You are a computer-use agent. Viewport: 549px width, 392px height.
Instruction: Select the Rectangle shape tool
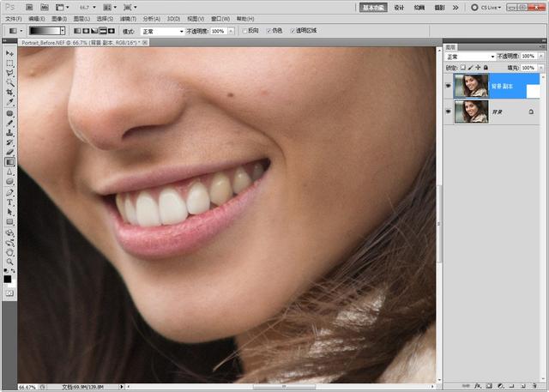[9, 222]
